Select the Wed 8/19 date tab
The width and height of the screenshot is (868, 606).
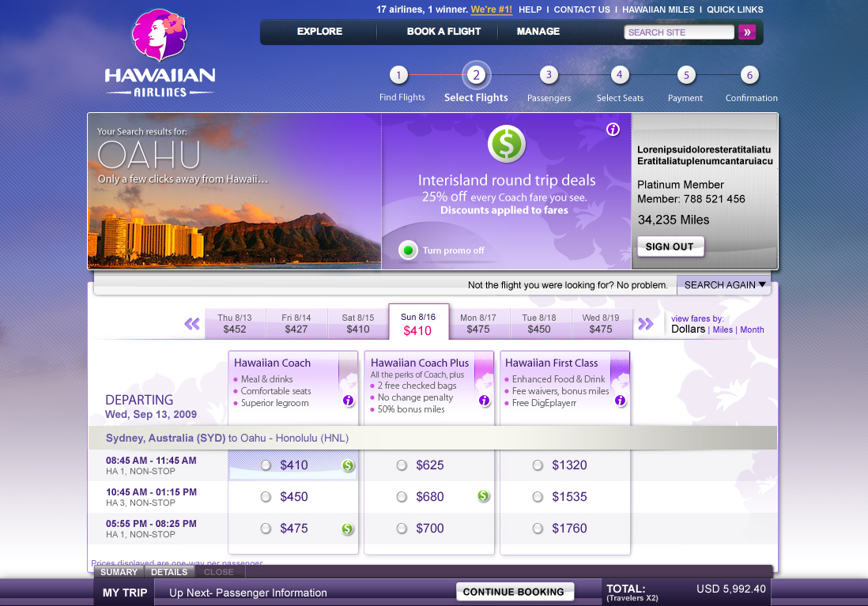coord(601,324)
